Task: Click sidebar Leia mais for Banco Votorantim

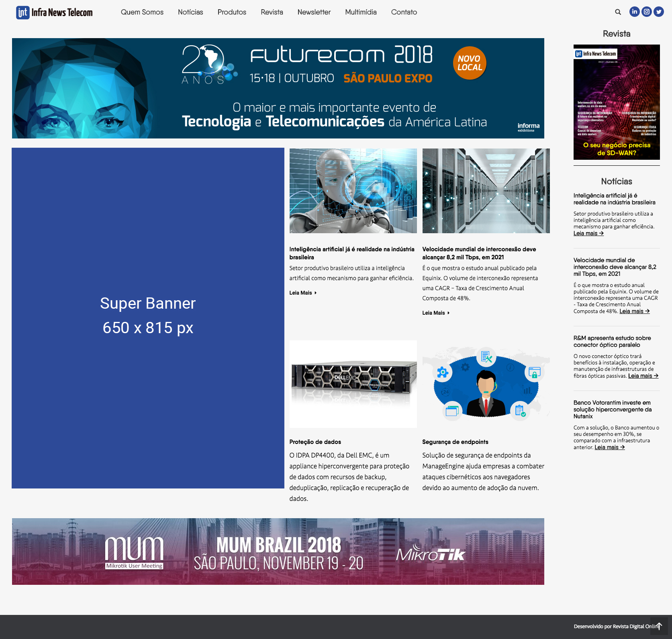Action: [610, 447]
